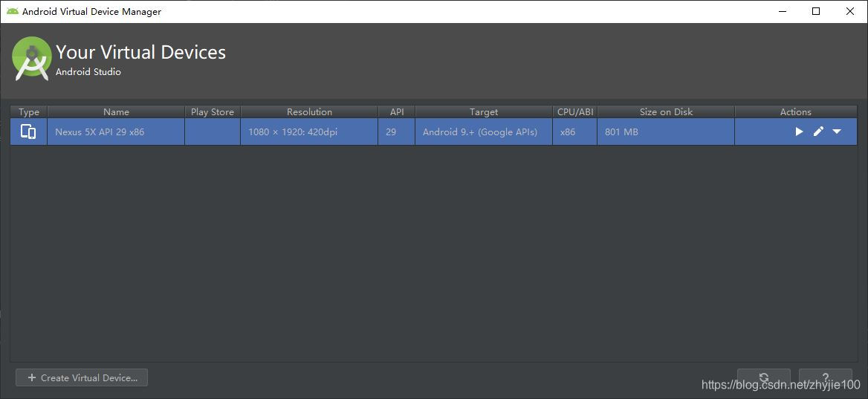Click the Create Virtual Device button
The width and height of the screenshot is (868, 399).
[x=82, y=377]
